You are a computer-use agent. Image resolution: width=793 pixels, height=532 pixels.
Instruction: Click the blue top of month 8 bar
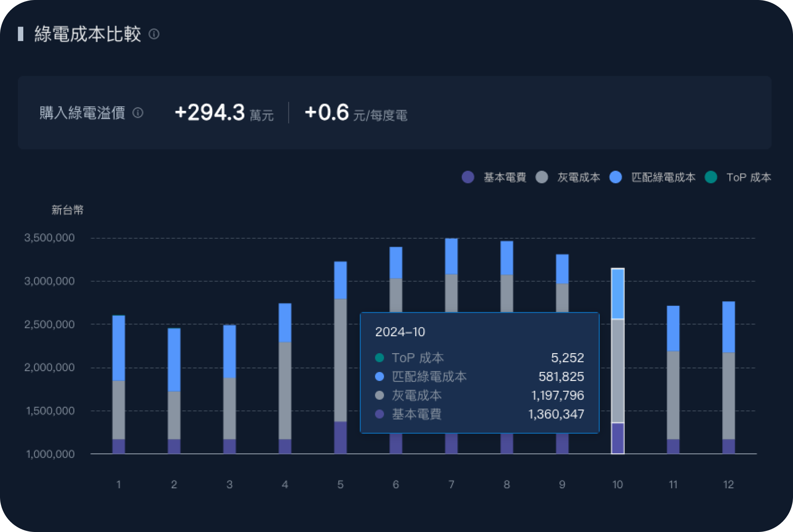click(x=507, y=258)
